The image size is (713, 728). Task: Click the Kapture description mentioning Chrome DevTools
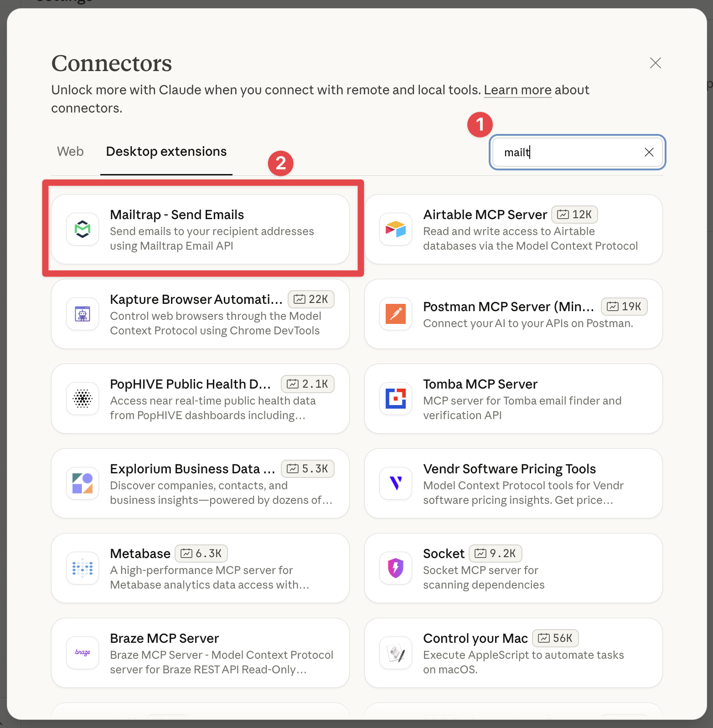(x=216, y=323)
